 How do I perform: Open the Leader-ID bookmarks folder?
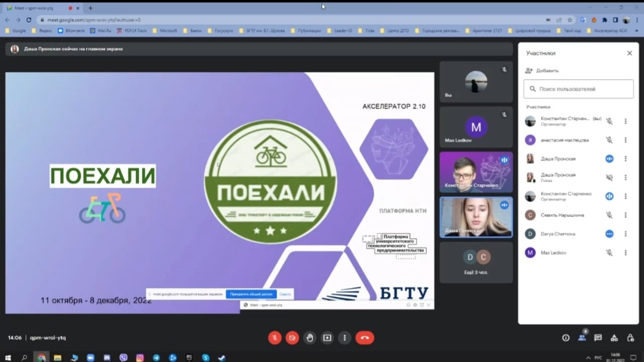click(x=340, y=30)
